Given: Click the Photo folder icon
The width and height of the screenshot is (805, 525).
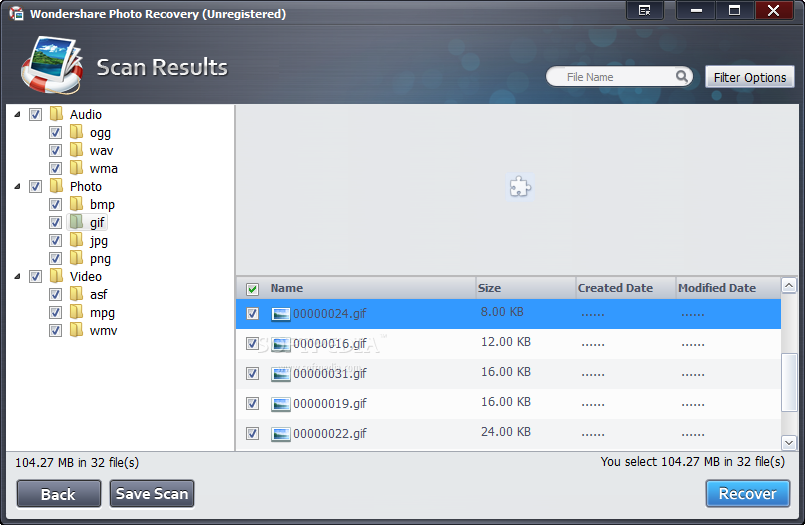Looking at the screenshot, I should click(x=56, y=186).
